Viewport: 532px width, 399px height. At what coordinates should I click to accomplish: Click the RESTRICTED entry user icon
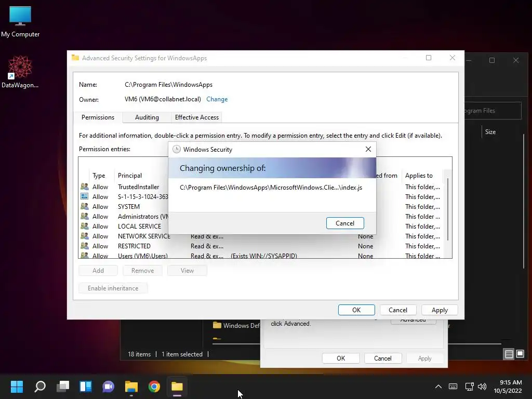pos(85,246)
